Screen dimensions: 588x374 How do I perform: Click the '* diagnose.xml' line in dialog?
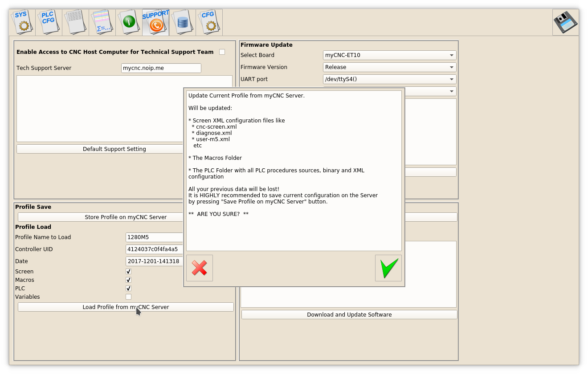point(212,133)
